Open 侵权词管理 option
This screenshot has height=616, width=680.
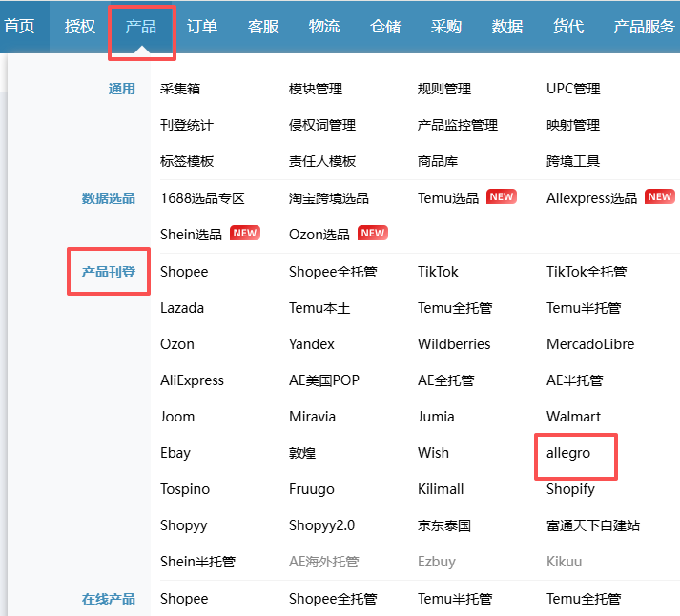point(322,125)
